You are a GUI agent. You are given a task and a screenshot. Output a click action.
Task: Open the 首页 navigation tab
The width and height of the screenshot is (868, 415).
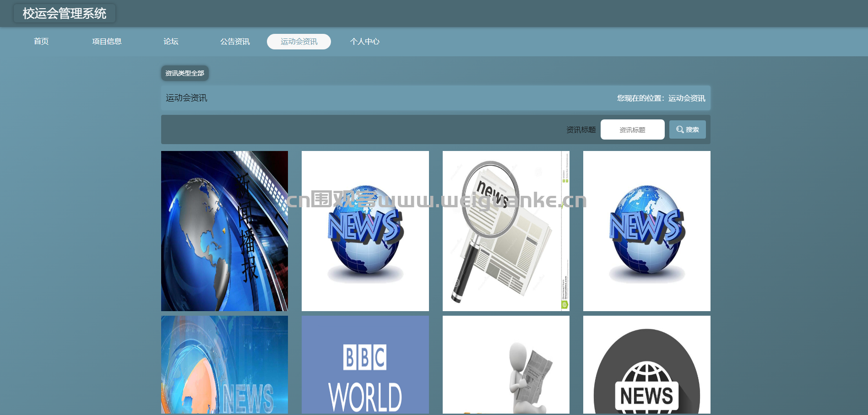[41, 42]
